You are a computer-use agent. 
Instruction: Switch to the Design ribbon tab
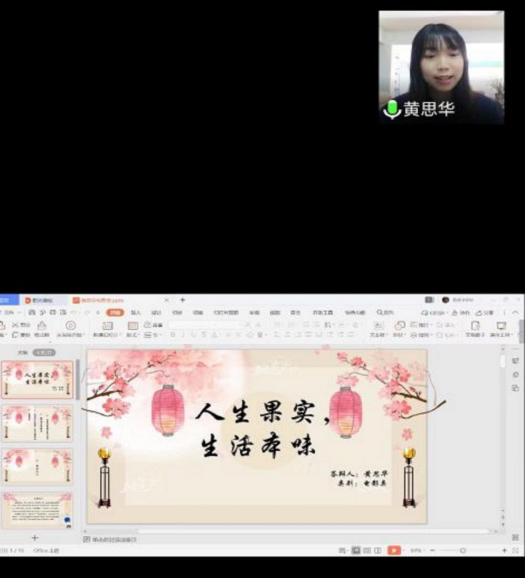[156, 312]
